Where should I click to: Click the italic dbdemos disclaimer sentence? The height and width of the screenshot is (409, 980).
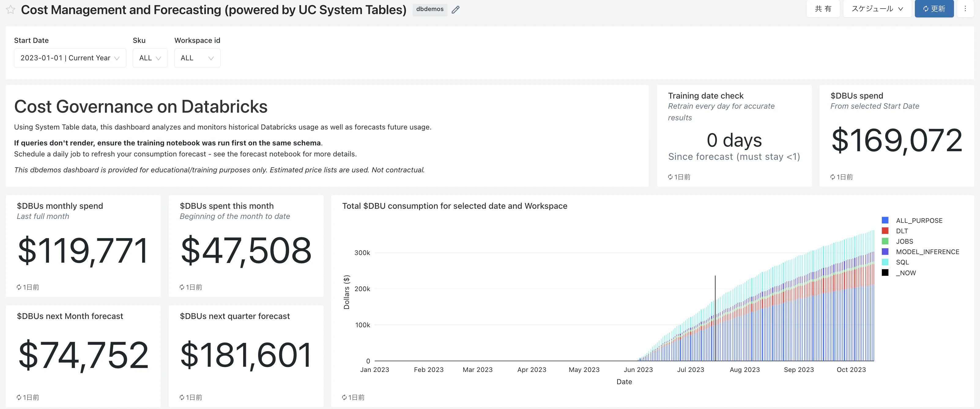pos(220,170)
